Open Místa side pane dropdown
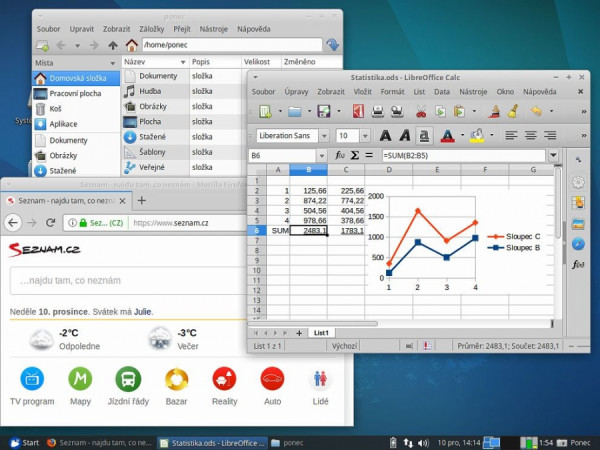Viewport: 600px width, 450px height. tap(112, 63)
